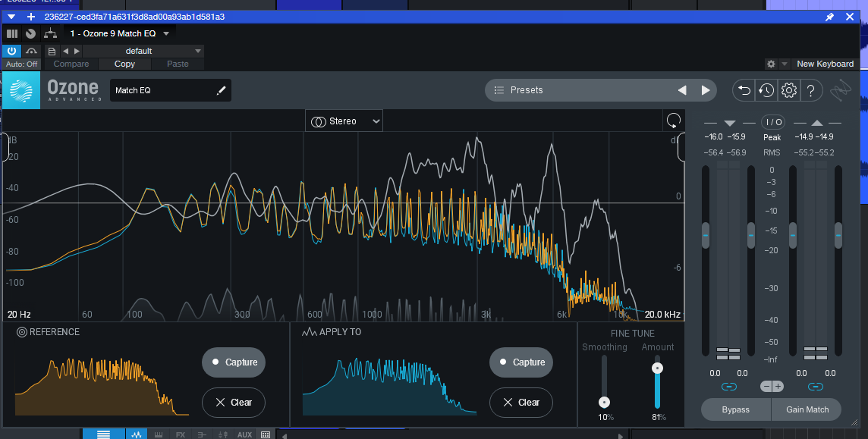Toggle the I/O meter button

pyautogui.click(x=773, y=122)
